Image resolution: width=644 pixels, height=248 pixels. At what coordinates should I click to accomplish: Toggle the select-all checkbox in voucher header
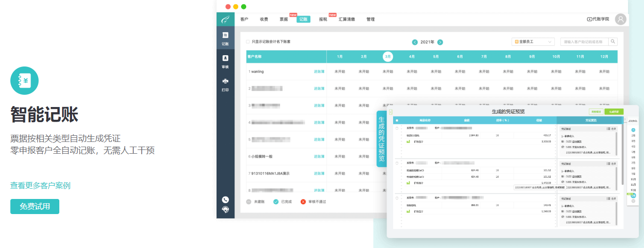tap(397, 120)
